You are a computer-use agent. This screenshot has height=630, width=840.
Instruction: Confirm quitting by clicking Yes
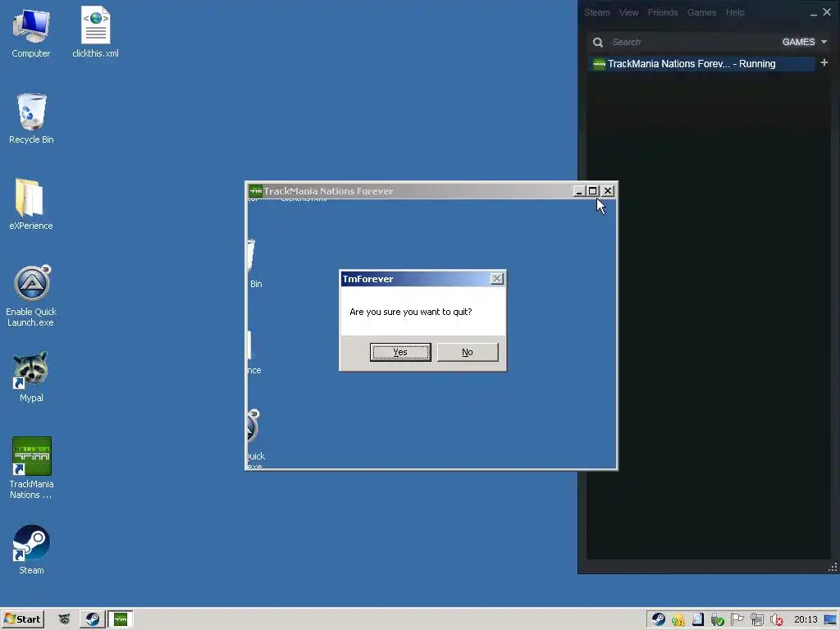click(x=400, y=352)
